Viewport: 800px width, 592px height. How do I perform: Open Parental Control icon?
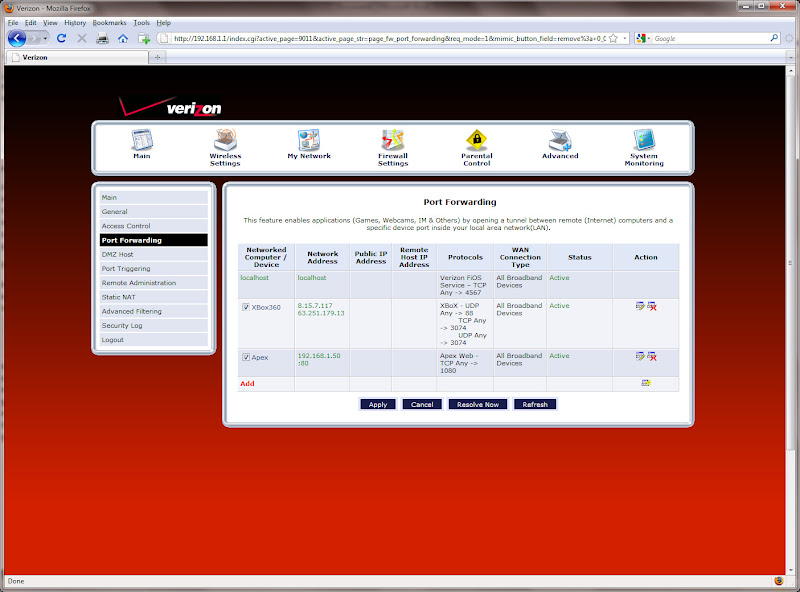[477, 140]
